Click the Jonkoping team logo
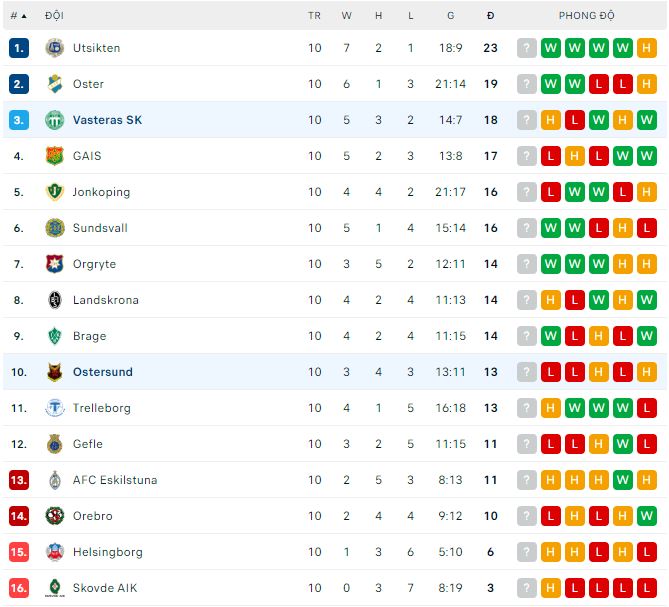This screenshot has height=607, width=669. pos(54,192)
